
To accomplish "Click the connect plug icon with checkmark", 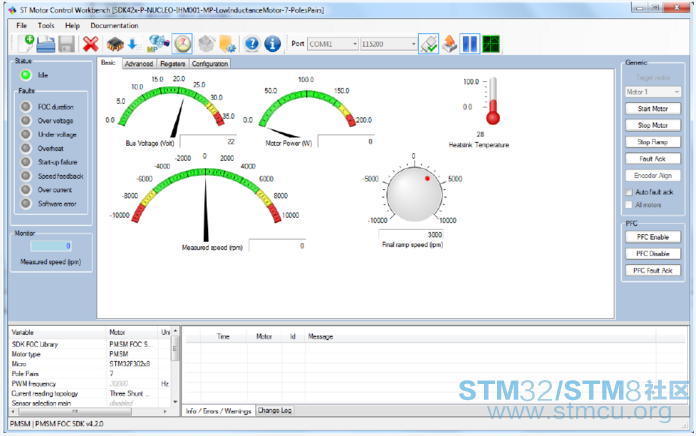I will point(429,44).
